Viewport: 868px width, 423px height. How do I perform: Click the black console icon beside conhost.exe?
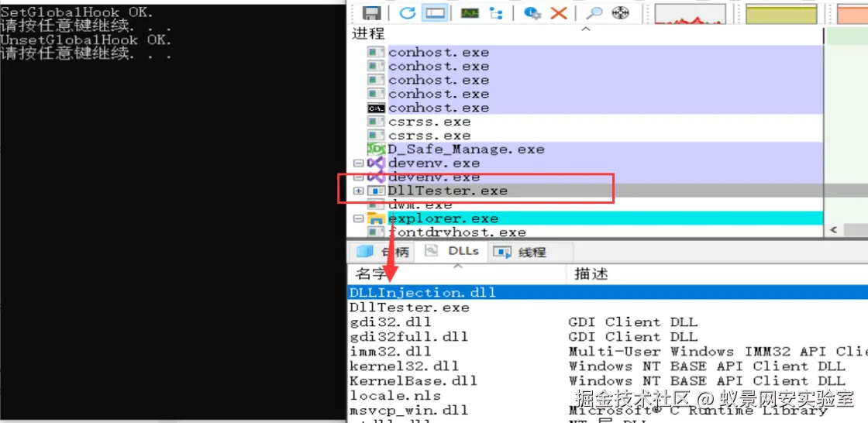point(377,108)
